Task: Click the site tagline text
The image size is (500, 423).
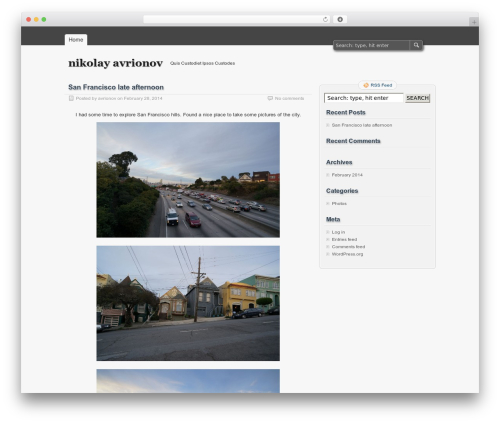Action: pos(202,63)
